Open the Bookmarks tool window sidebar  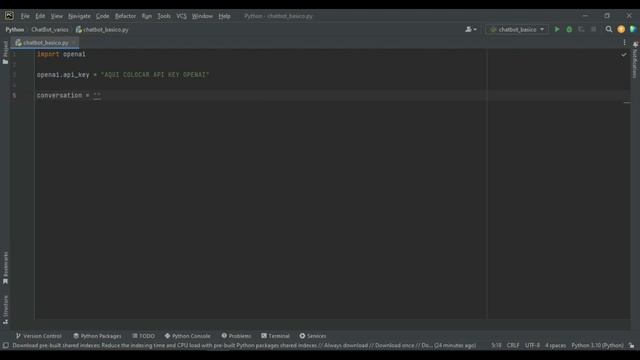[x=5, y=268]
